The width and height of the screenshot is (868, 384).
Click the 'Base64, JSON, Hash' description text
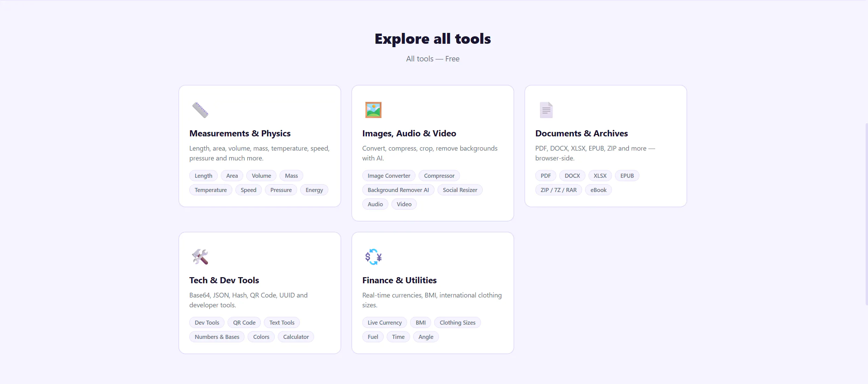tap(248, 300)
